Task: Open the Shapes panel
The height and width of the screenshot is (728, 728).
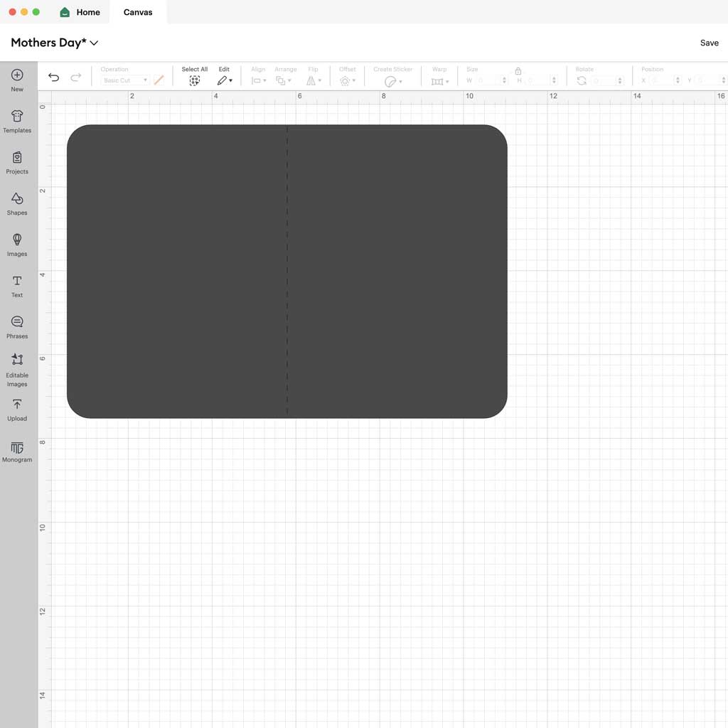Action: (x=17, y=204)
